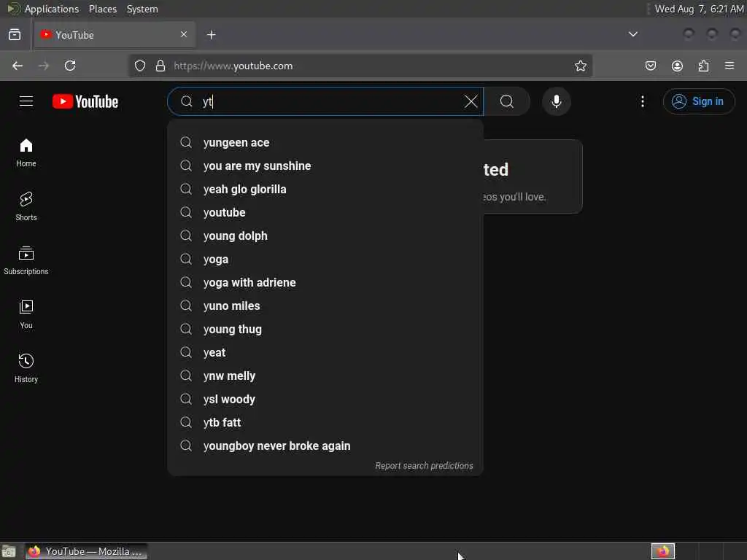747x560 pixels.
Task: Choose suggestion 'yungeen ace'
Action: [x=325, y=142]
